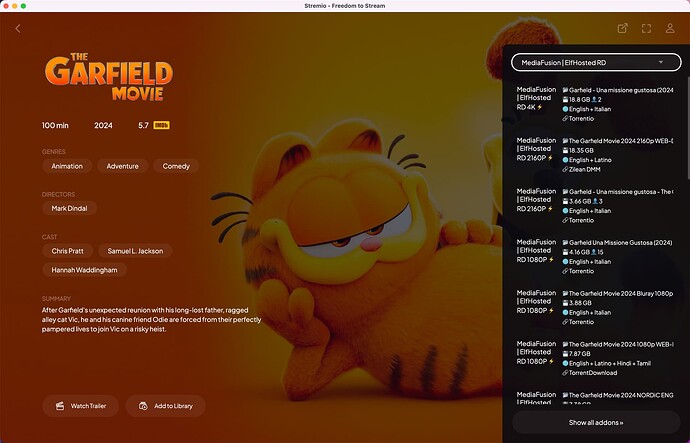The image size is (690, 443).
Task: Click the Watch Trailer button
Action: click(x=81, y=406)
